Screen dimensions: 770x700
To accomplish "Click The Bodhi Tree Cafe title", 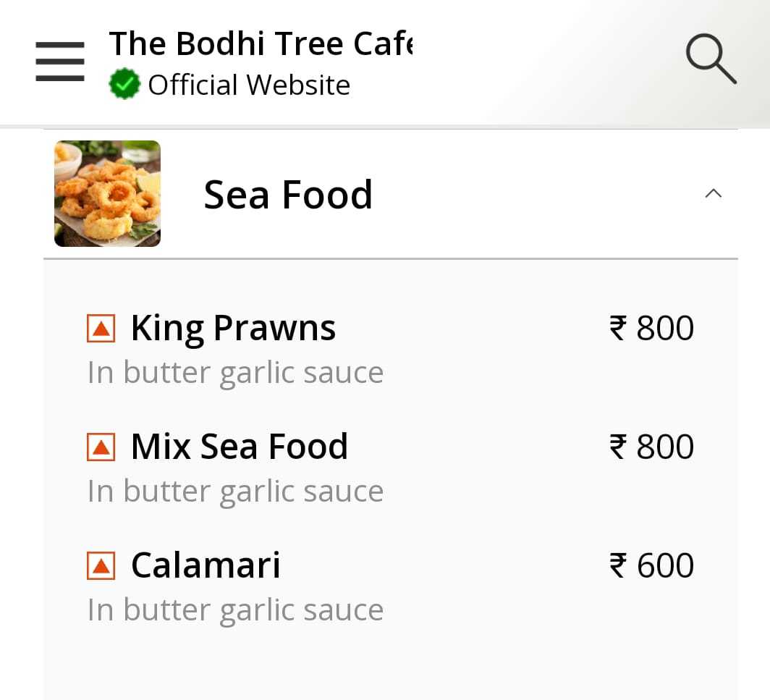I will 262,43.
